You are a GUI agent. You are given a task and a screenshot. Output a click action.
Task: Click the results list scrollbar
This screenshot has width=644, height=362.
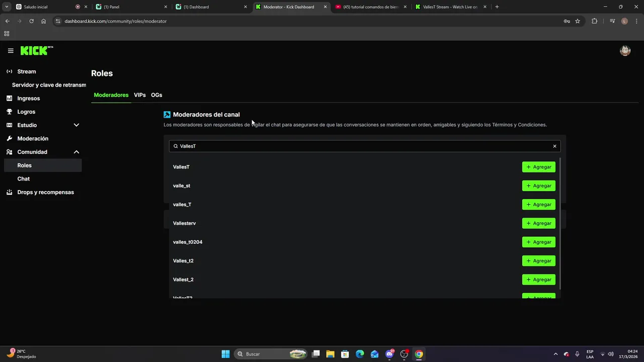pyautogui.click(x=559, y=223)
